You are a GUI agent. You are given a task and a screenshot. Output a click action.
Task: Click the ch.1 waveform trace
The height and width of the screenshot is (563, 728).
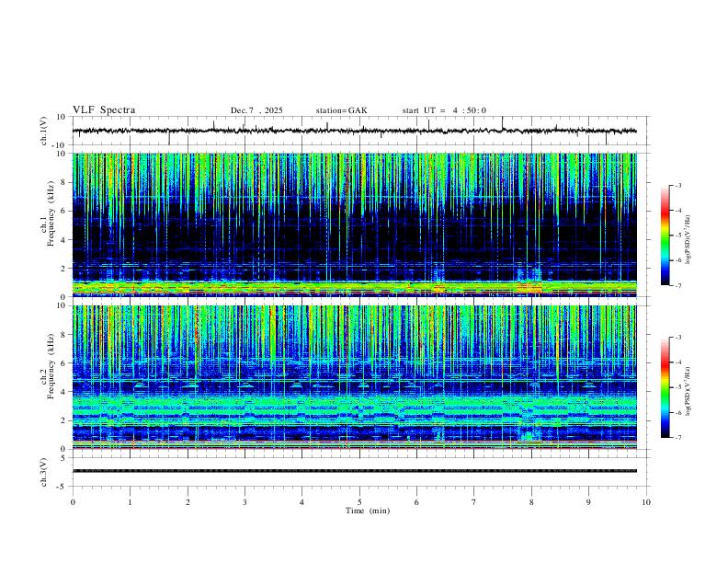coord(354,131)
